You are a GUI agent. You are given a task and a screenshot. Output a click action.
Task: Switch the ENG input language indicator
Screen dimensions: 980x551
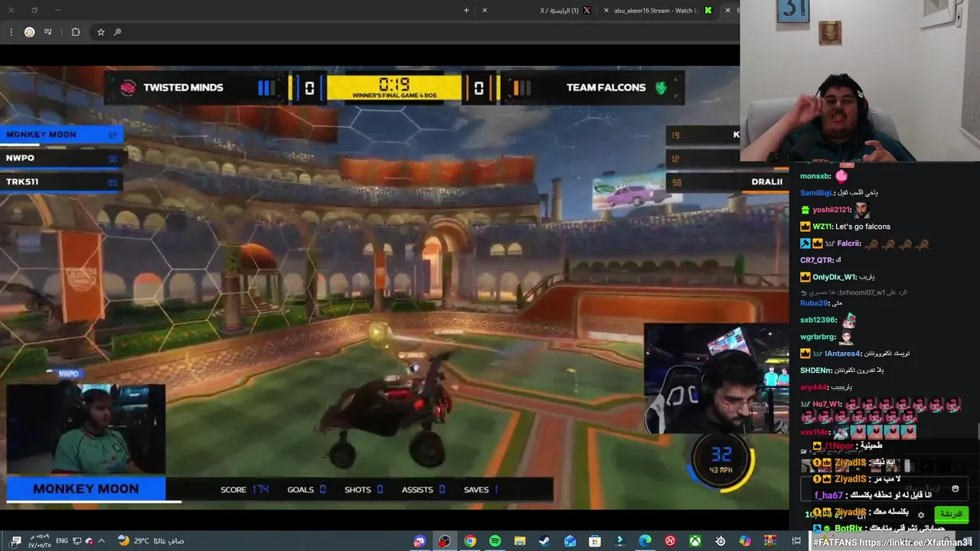coord(62,541)
